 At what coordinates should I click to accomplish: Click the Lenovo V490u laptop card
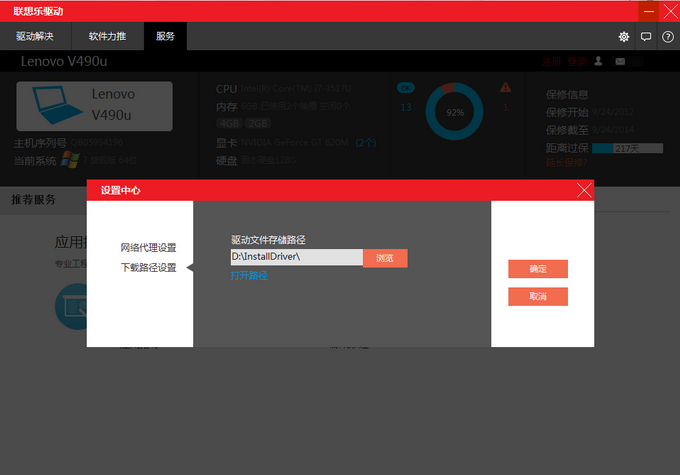pos(95,106)
